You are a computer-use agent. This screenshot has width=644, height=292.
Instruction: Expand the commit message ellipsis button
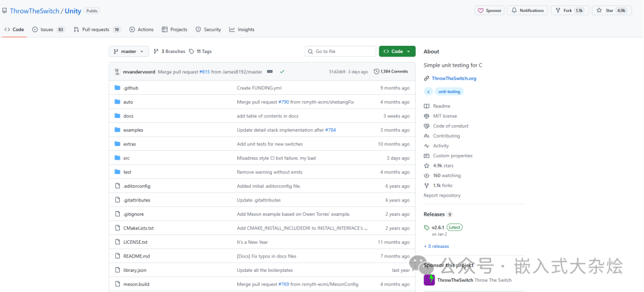click(270, 72)
